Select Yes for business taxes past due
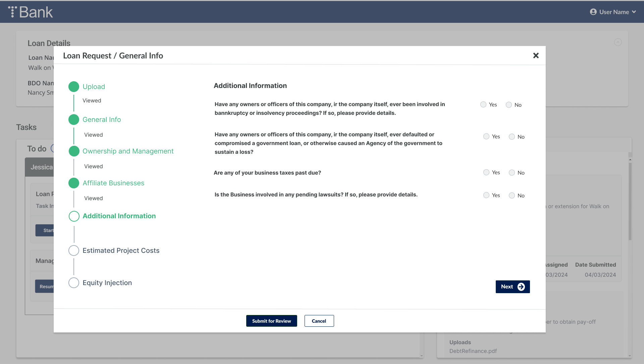This screenshot has height=364, width=644. pos(486,173)
